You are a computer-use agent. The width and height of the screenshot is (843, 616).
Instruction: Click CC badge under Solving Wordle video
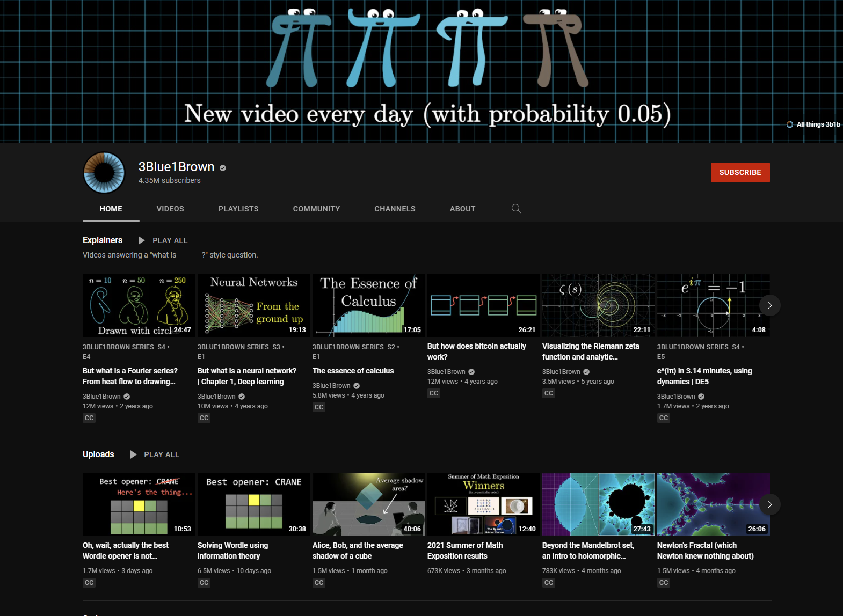pyautogui.click(x=204, y=583)
